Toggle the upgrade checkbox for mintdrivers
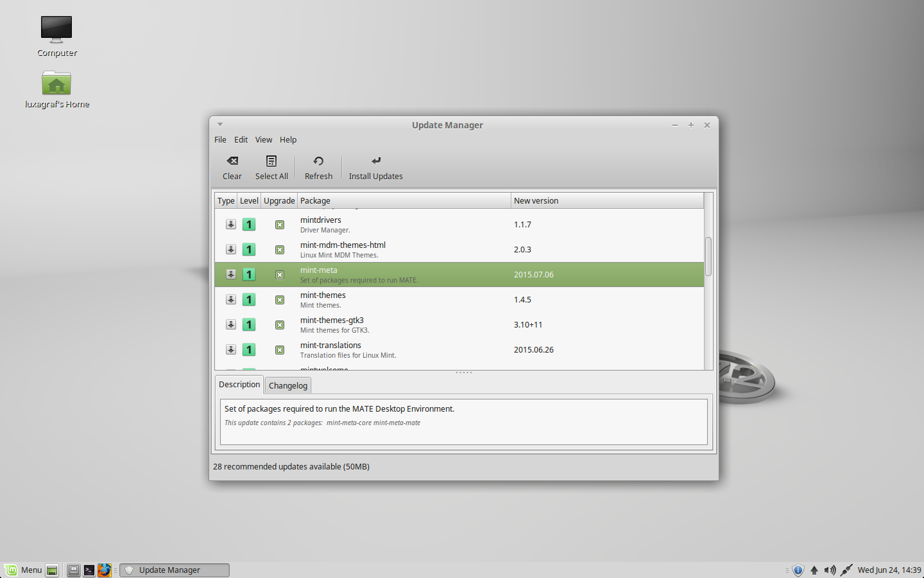The width and height of the screenshot is (924, 578). 279,224
